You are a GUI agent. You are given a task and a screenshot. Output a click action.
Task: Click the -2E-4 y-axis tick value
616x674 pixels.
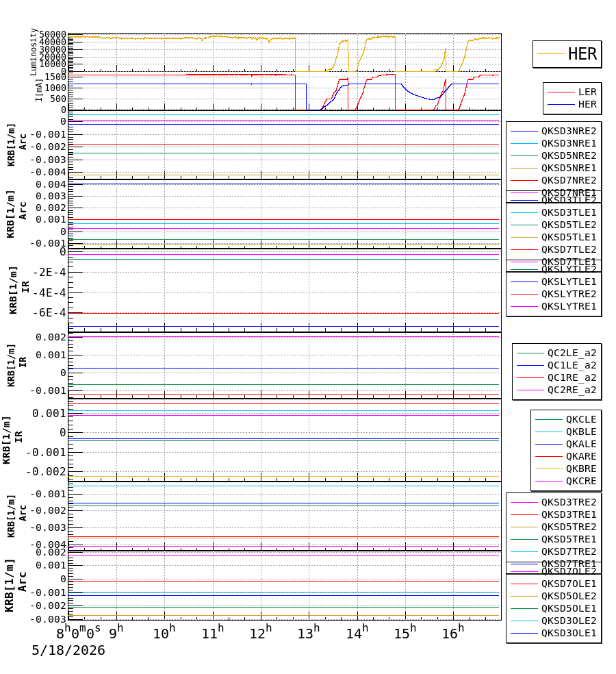(x=50, y=272)
